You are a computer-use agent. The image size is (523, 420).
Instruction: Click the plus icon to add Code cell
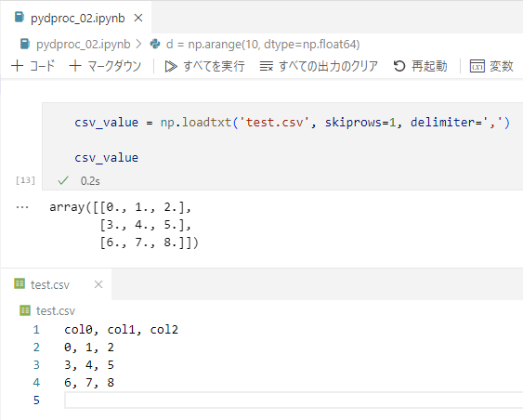(x=17, y=66)
